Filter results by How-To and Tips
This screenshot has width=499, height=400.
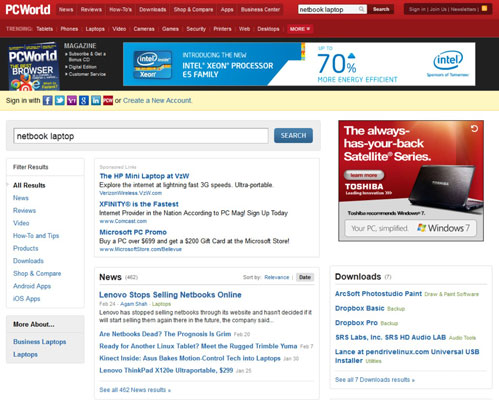(x=36, y=236)
